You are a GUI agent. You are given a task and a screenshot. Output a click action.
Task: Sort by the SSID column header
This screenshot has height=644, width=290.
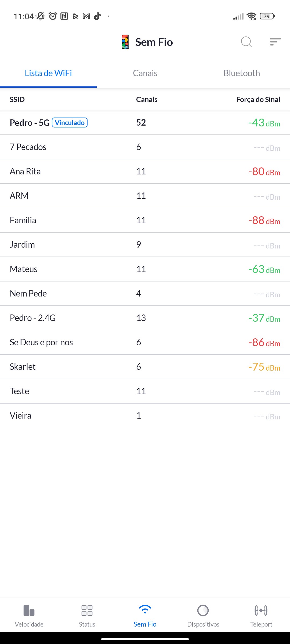click(x=17, y=100)
